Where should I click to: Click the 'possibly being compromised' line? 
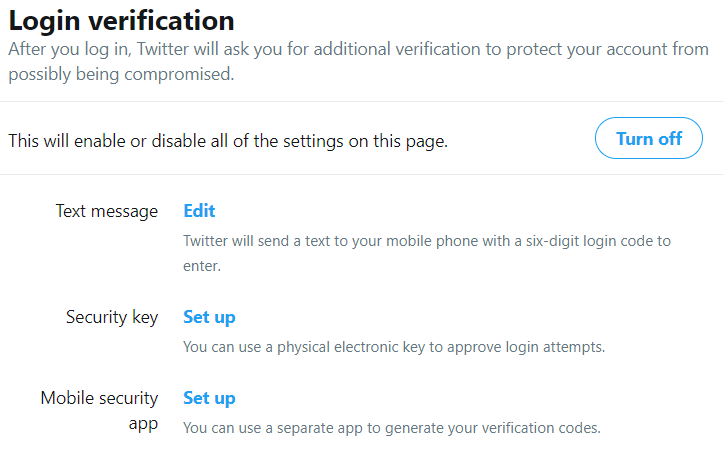(121, 74)
